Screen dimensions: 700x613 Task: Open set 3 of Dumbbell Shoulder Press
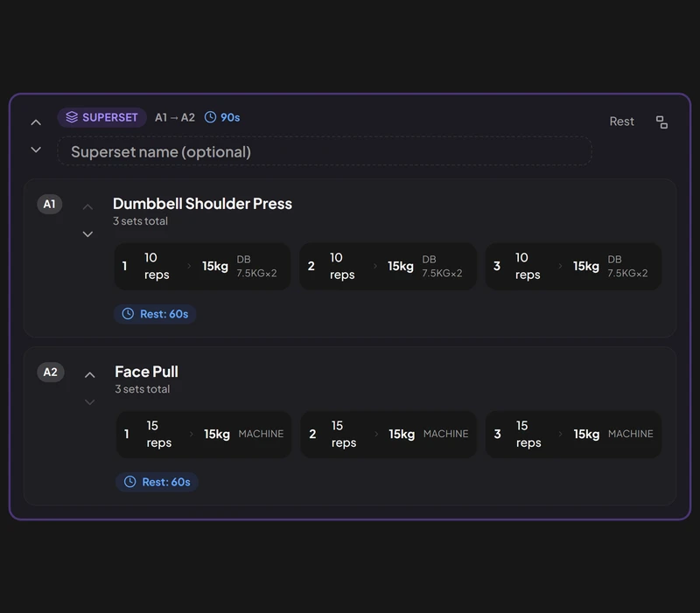click(x=573, y=267)
